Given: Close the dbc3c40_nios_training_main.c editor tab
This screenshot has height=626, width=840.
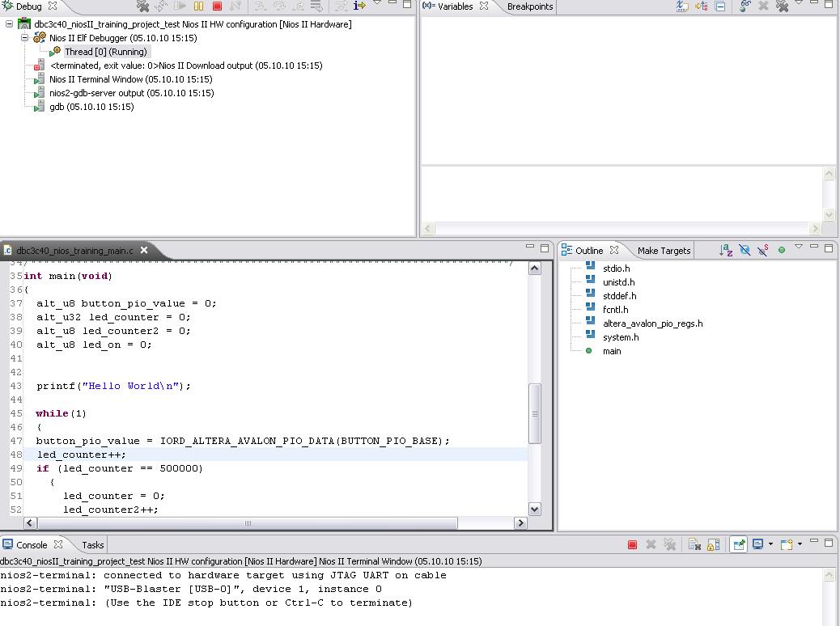Looking at the screenshot, I should pyautogui.click(x=144, y=251).
